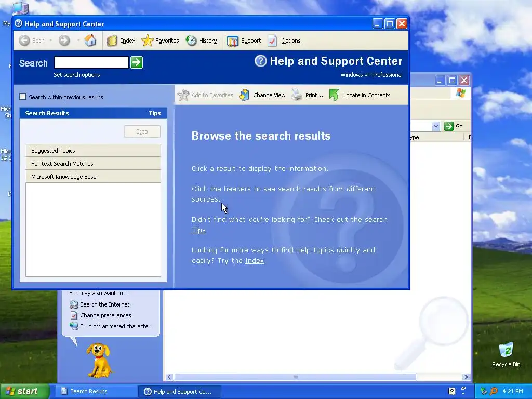This screenshot has height=399, width=532.
Task: Click Locate in Contents green arrow icon
Action: [x=334, y=95]
